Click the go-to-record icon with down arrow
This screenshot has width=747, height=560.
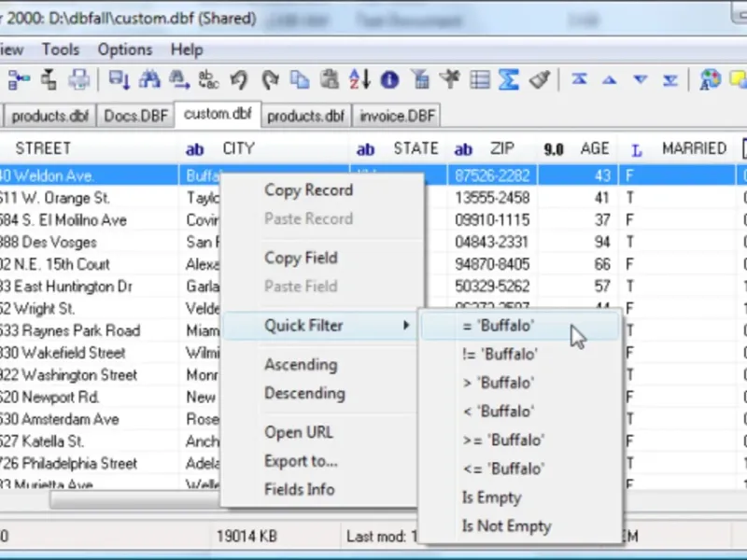coord(120,79)
